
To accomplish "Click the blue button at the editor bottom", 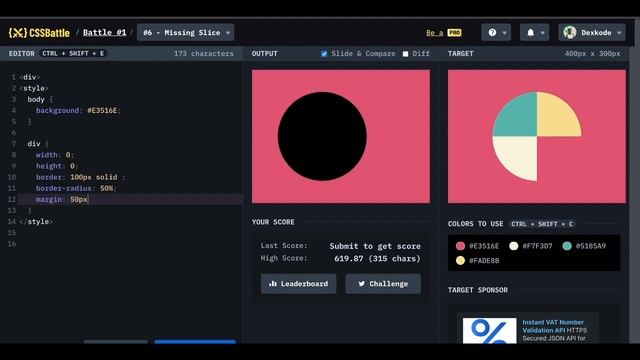I will tap(195, 341).
